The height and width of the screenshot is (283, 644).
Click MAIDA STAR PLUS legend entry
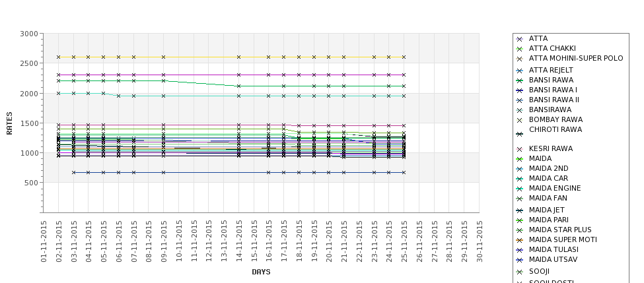[x=560, y=230]
